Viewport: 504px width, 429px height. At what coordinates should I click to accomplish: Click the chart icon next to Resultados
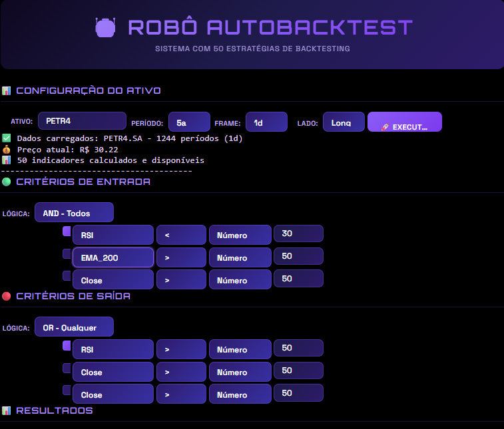coord(7,410)
